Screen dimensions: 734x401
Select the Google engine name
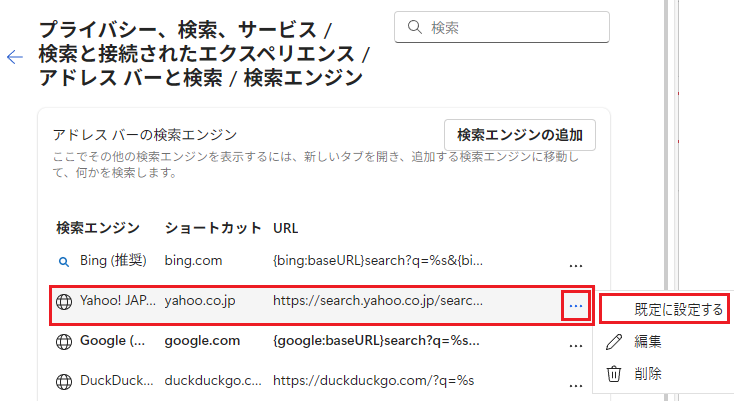click(112, 340)
